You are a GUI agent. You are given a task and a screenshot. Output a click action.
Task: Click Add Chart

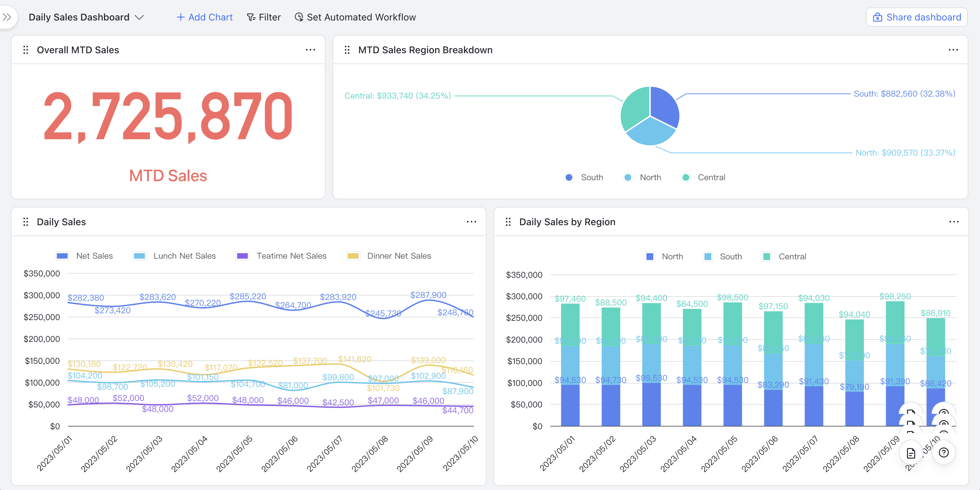tap(205, 17)
